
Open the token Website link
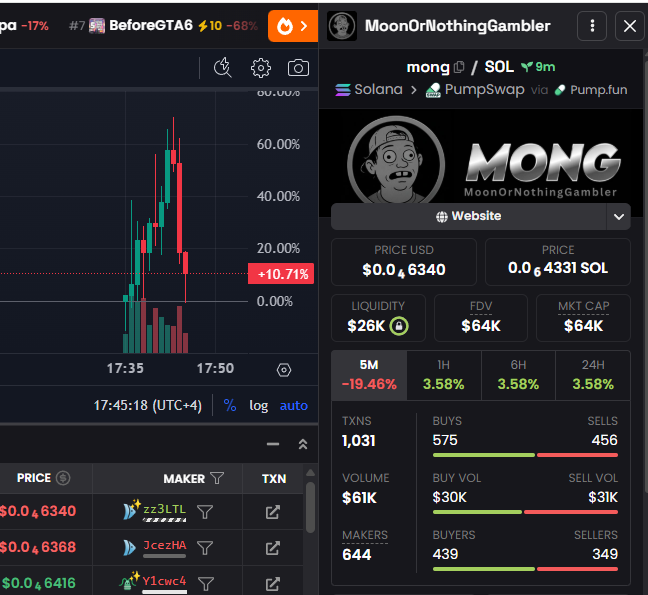point(469,216)
